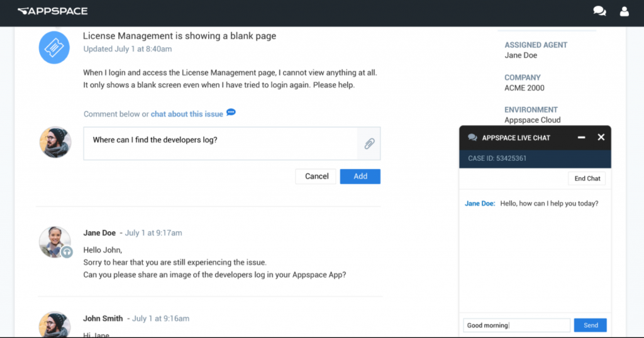Click the commenter avatar beside the comment box
The width and height of the screenshot is (644, 338).
click(55, 143)
